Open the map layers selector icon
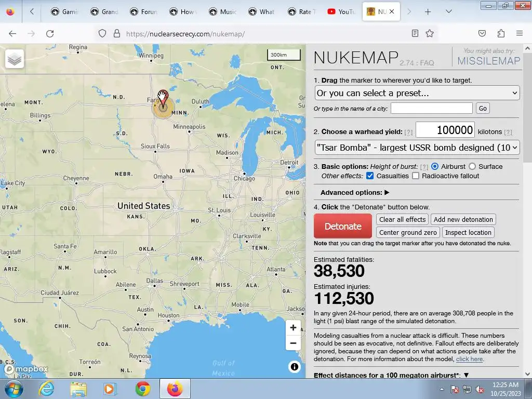532x399 pixels. pyautogui.click(x=14, y=59)
